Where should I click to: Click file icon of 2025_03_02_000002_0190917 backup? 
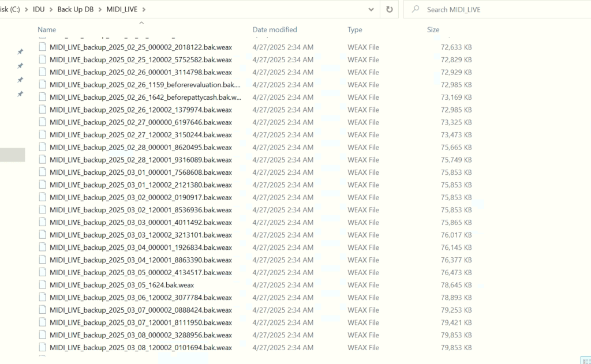(43, 197)
